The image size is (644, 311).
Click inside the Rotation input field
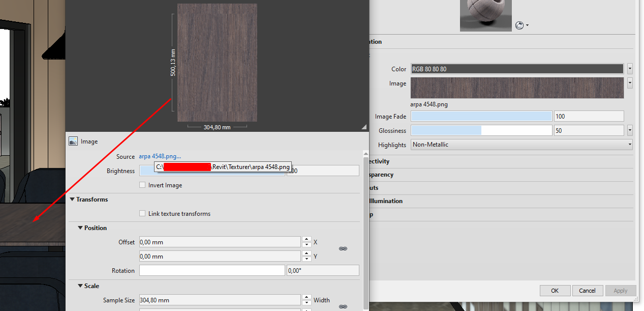tap(212, 270)
